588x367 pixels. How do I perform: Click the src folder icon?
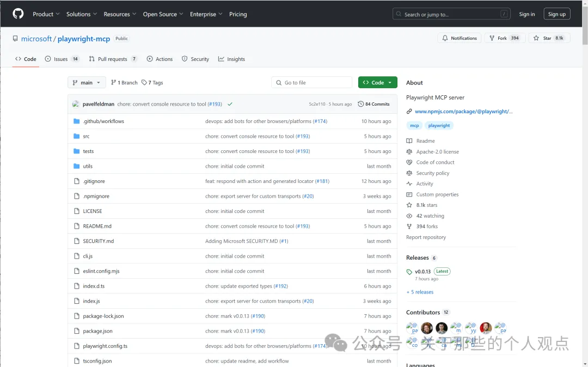click(x=77, y=136)
